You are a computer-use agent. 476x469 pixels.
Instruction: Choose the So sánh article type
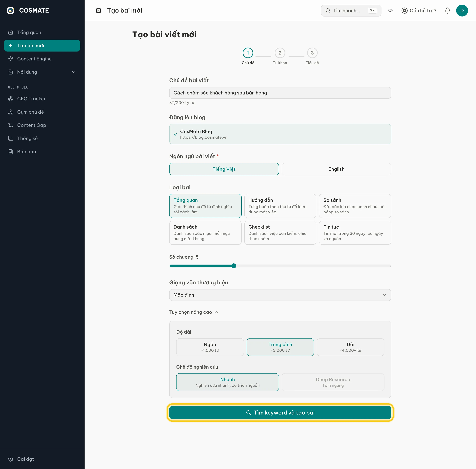(355, 206)
